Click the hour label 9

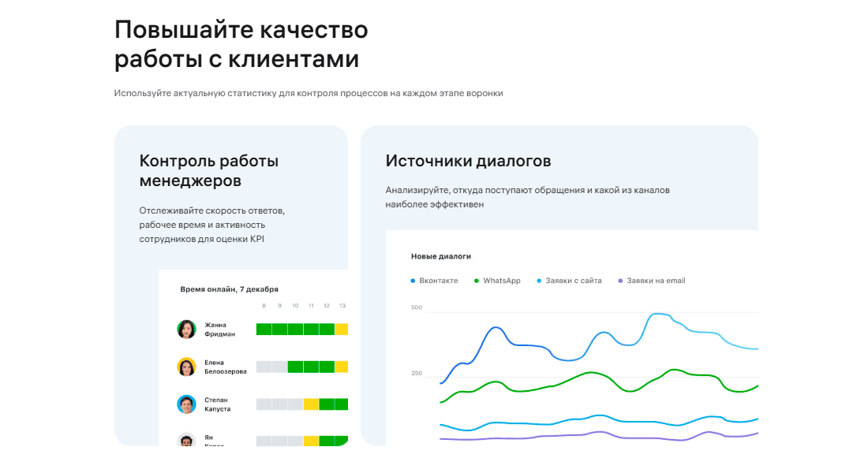279,305
